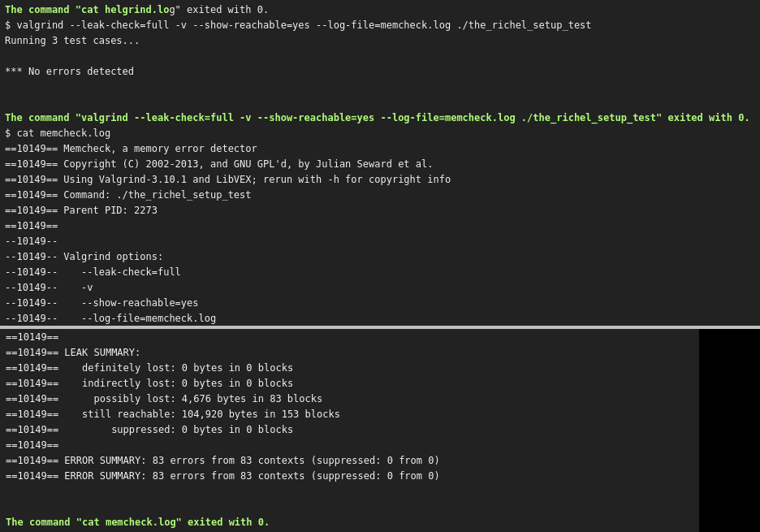Click the 'Running 3 test cases...' line

click(x=71, y=41)
